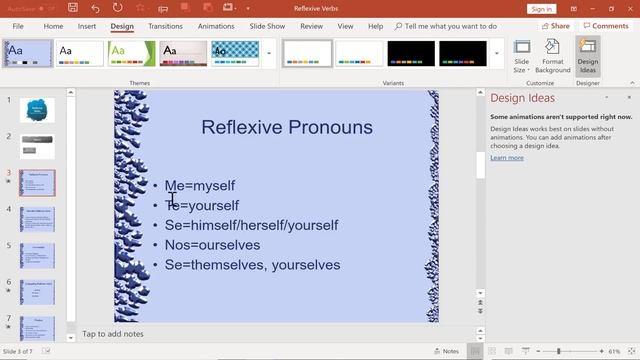Select slide 1 thumbnail
The width and height of the screenshot is (640, 360).
[x=37, y=110]
